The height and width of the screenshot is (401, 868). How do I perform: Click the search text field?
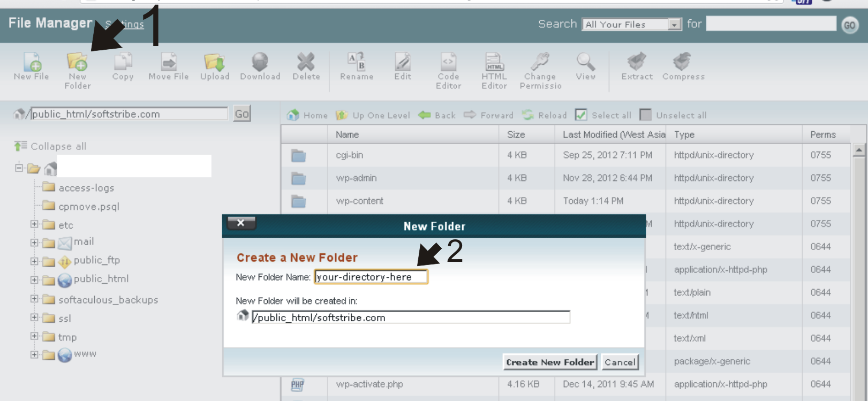[771, 24]
